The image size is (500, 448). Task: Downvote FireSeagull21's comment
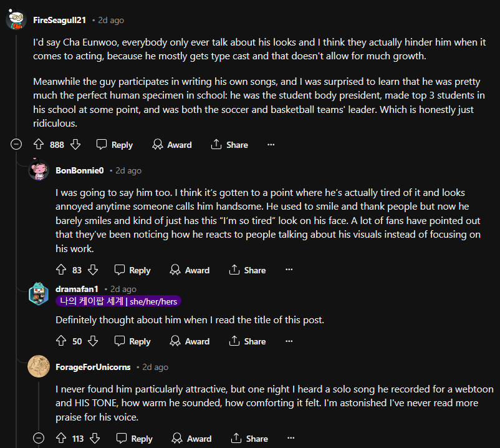tap(75, 145)
